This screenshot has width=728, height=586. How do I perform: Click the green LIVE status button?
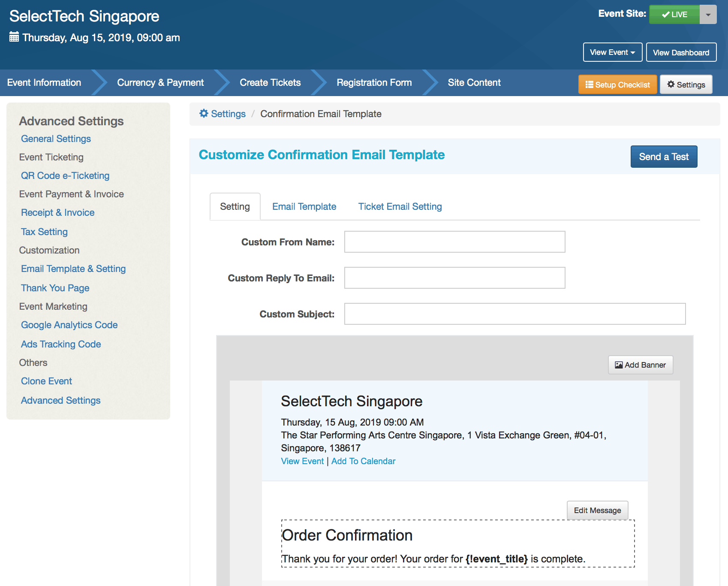click(x=674, y=15)
